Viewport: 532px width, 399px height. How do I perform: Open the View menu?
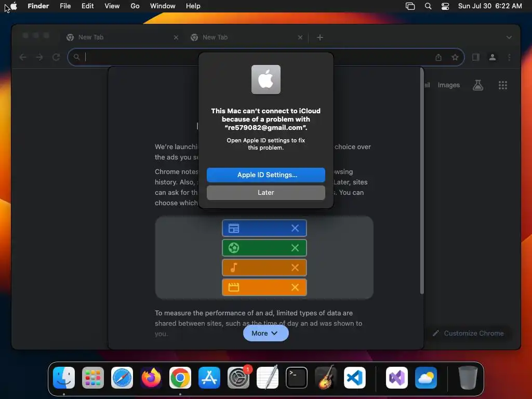tap(112, 6)
